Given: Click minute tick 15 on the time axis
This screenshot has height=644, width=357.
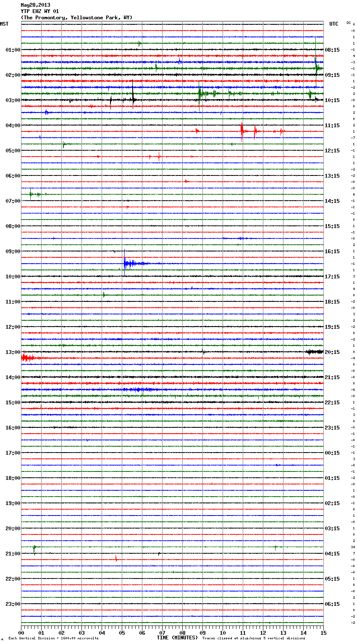Looking at the screenshot, I should (x=323, y=633).
